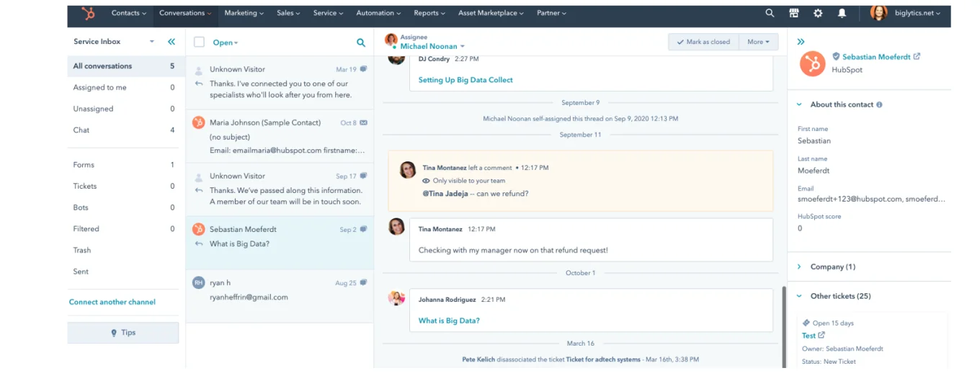Screen dimensions: 980x381
Task: Collapse the inbox sidebar with double chevron
Action: tap(171, 42)
